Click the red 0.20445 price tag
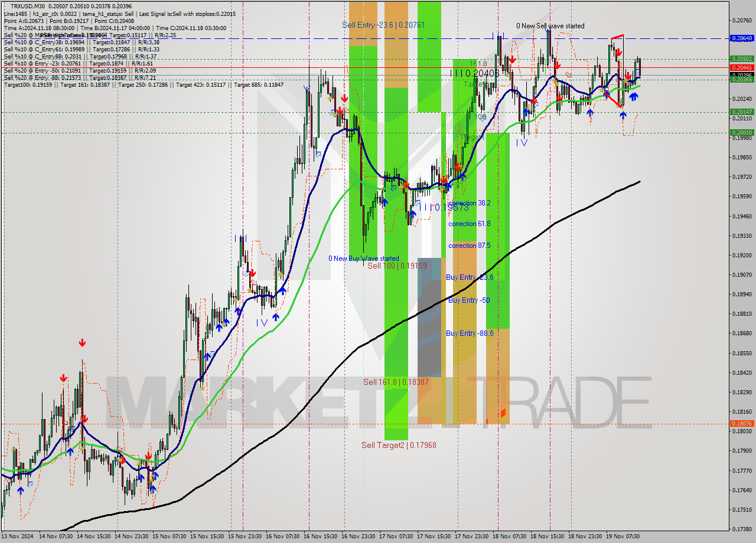The height and width of the screenshot is (543, 756). pos(742,67)
